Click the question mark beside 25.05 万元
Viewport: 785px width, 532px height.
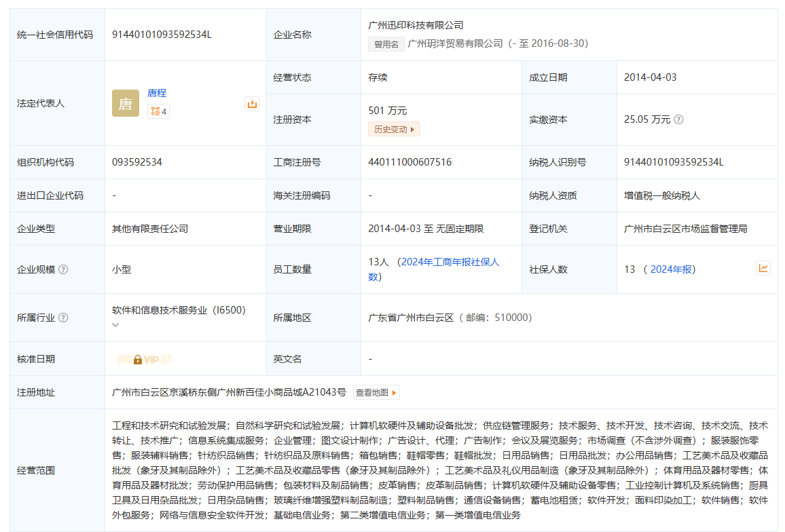click(x=678, y=119)
